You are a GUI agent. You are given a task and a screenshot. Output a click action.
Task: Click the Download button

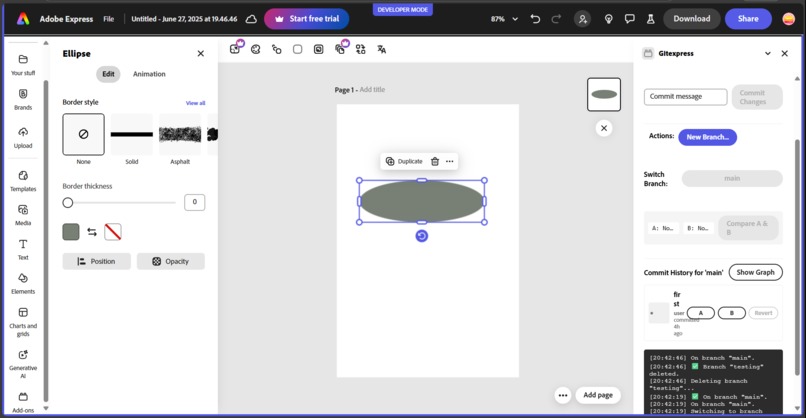coord(691,19)
